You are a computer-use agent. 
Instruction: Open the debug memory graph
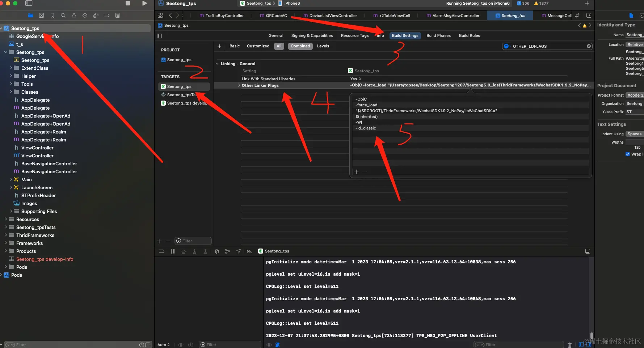point(227,251)
